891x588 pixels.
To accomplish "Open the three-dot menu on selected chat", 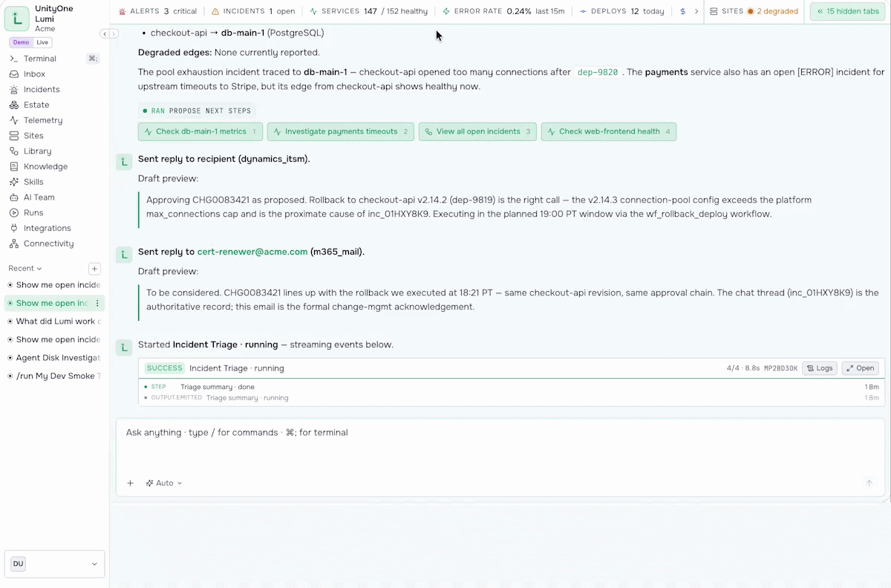I will click(97, 303).
